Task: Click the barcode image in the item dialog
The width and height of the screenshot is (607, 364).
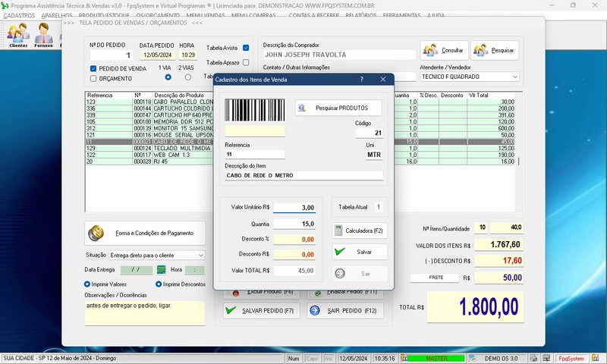Action: pos(255,110)
